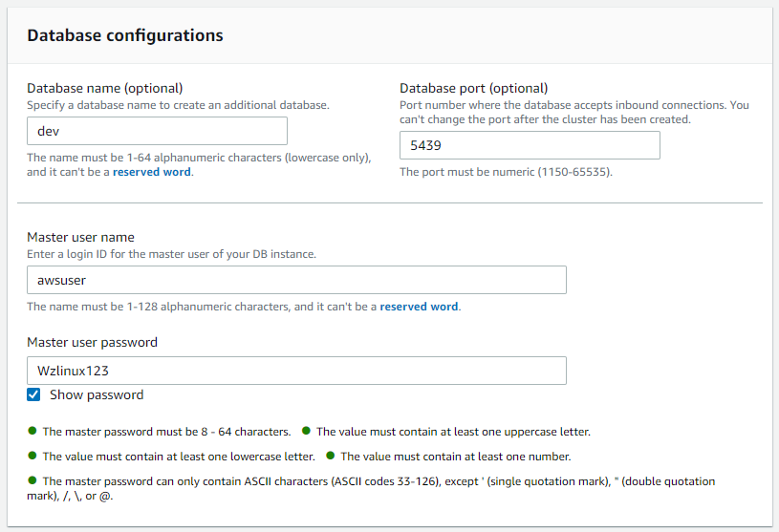Click 'Specify a database name' description text
This screenshot has width=779, height=532.
(178, 105)
